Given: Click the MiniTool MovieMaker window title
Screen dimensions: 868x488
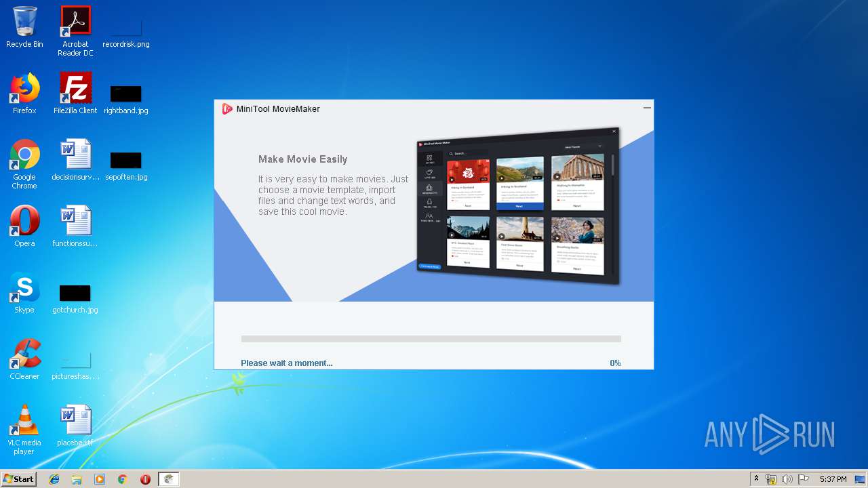Looking at the screenshot, I should tap(278, 108).
